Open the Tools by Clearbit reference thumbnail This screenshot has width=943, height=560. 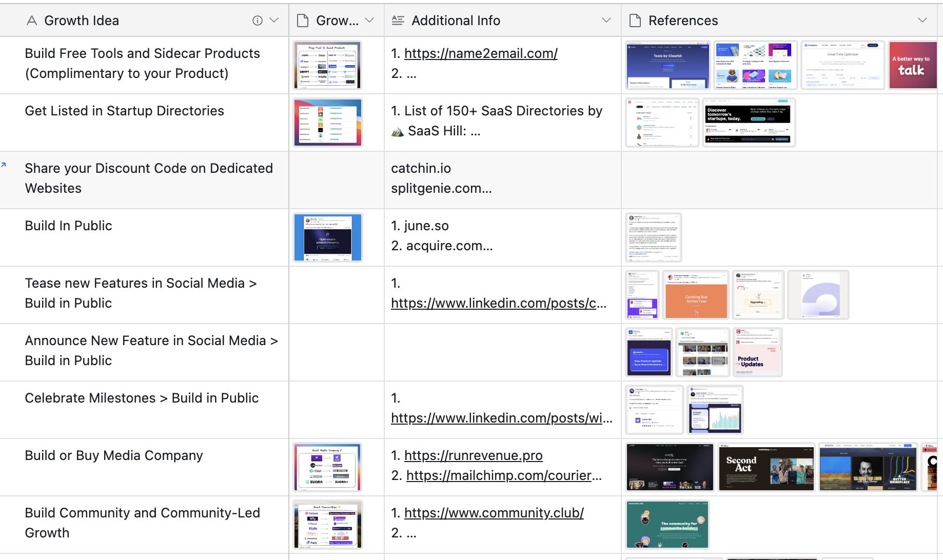pos(667,65)
